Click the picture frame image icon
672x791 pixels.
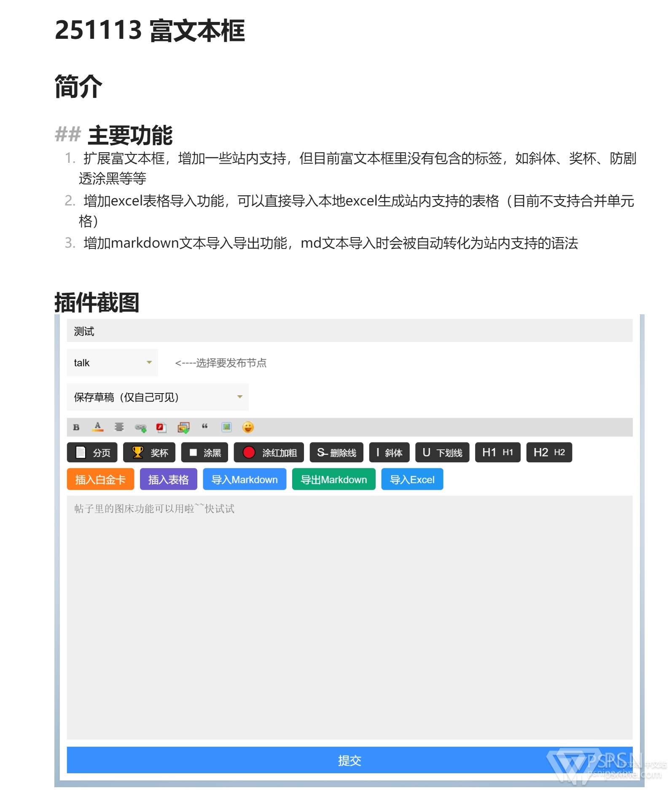coord(226,427)
